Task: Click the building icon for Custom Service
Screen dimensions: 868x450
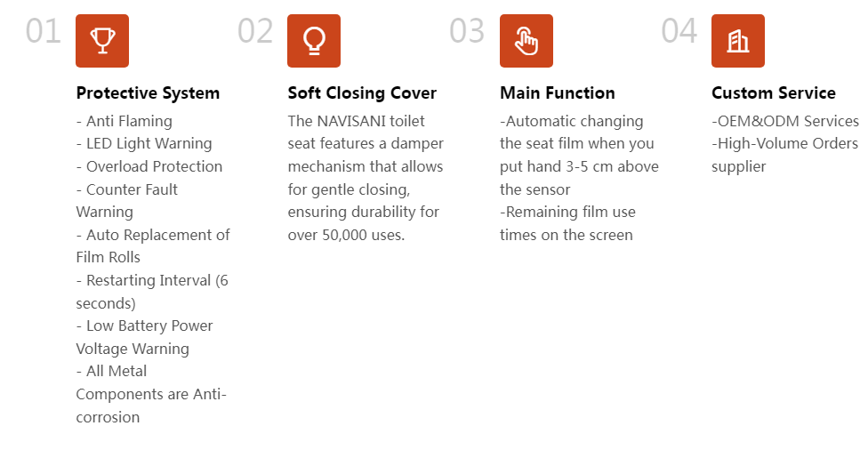Action: pos(738,41)
